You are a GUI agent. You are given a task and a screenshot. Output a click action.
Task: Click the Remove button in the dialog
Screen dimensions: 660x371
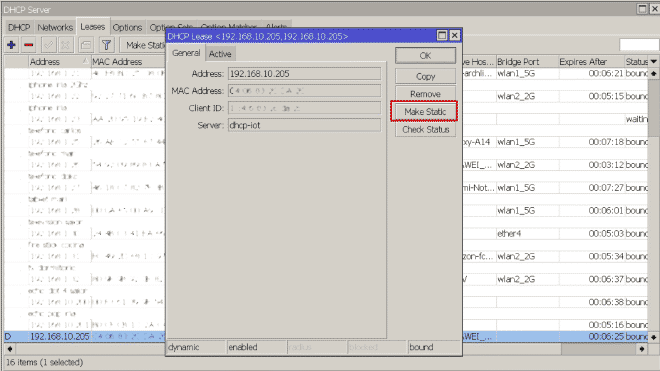click(x=425, y=94)
